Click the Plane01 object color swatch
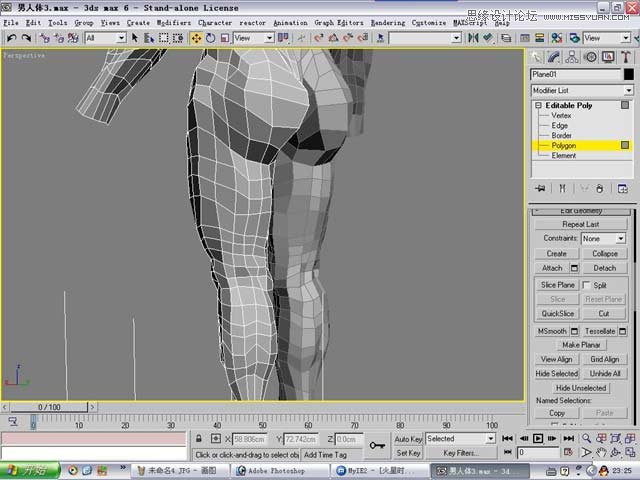This screenshot has height=480, width=640. point(627,74)
